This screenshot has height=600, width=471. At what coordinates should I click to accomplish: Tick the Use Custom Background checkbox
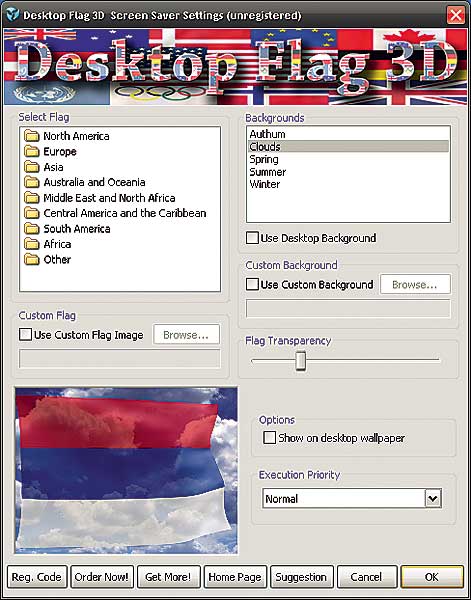point(252,284)
